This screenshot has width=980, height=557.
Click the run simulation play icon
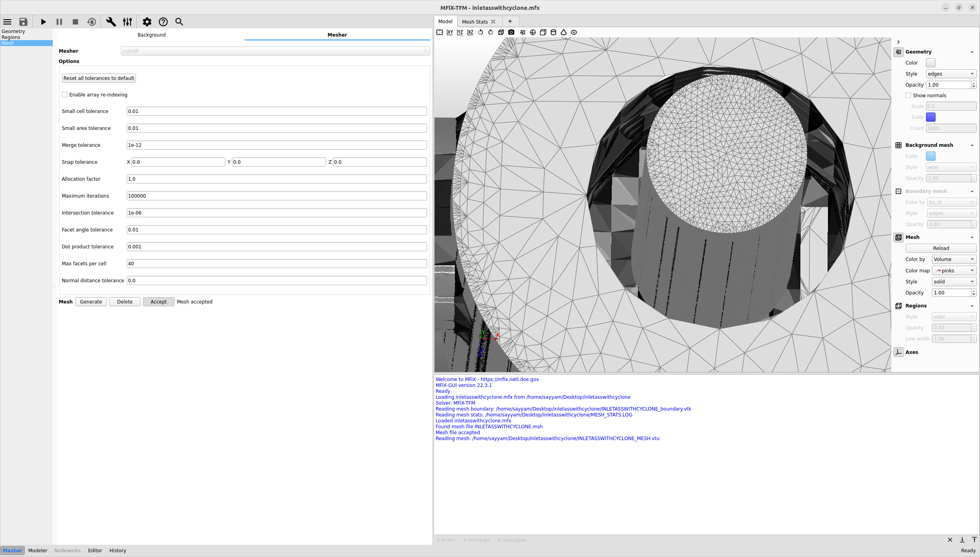43,22
